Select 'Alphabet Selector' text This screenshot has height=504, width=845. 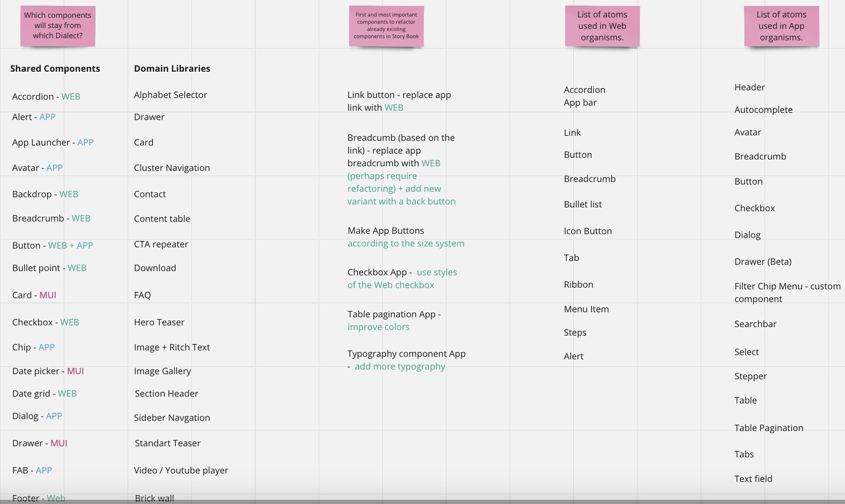coord(171,95)
